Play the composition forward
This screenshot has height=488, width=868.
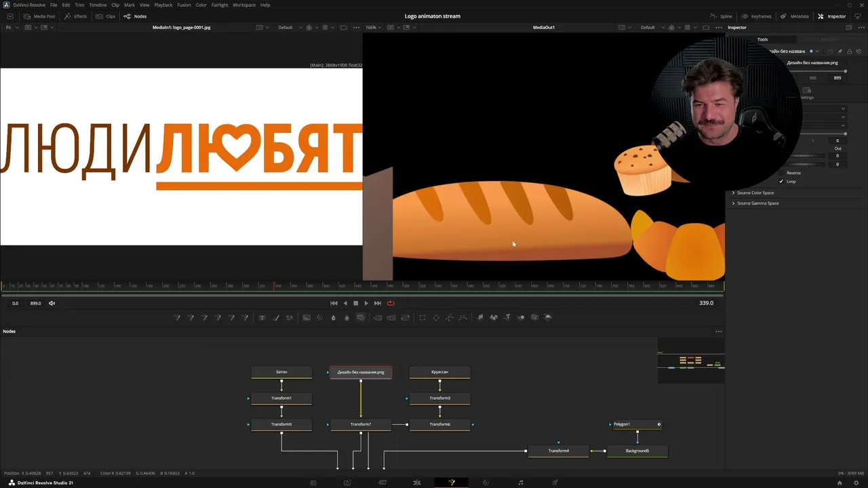click(x=366, y=304)
